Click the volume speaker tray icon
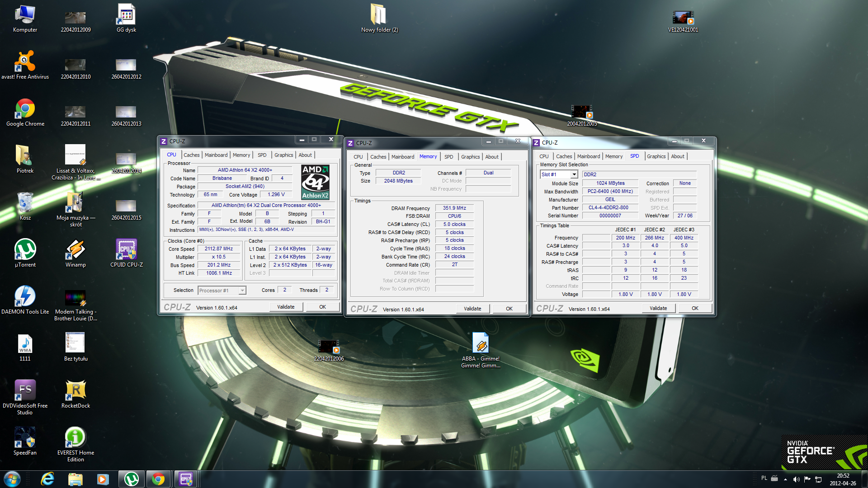 pyautogui.click(x=796, y=479)
